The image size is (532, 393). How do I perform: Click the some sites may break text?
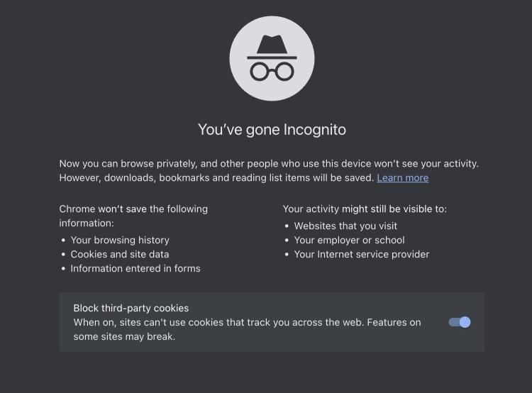(124, 337)
